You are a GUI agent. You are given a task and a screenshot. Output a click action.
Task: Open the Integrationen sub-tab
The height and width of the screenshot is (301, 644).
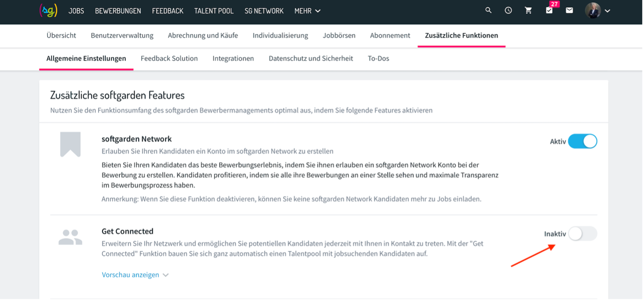tap(233, 58)
